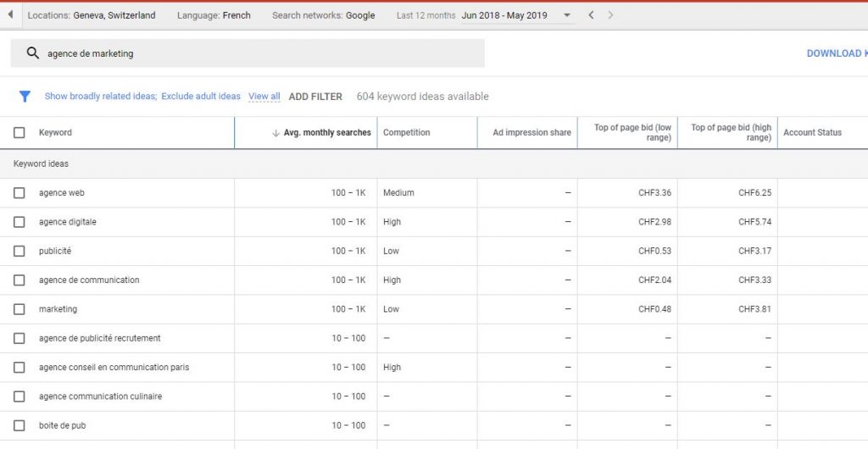Screen dimensions: 868x449
Task: Click CHF3.81 bid for marketing
Action: point(754,309)
